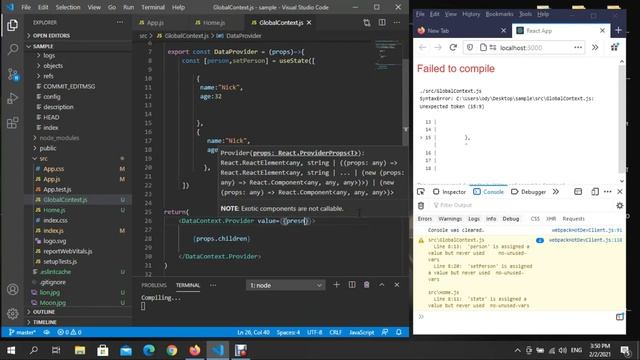Open webpackHotDevClient.js source link
Viewport: 640px width, 360px height.
tap(587, 230)
